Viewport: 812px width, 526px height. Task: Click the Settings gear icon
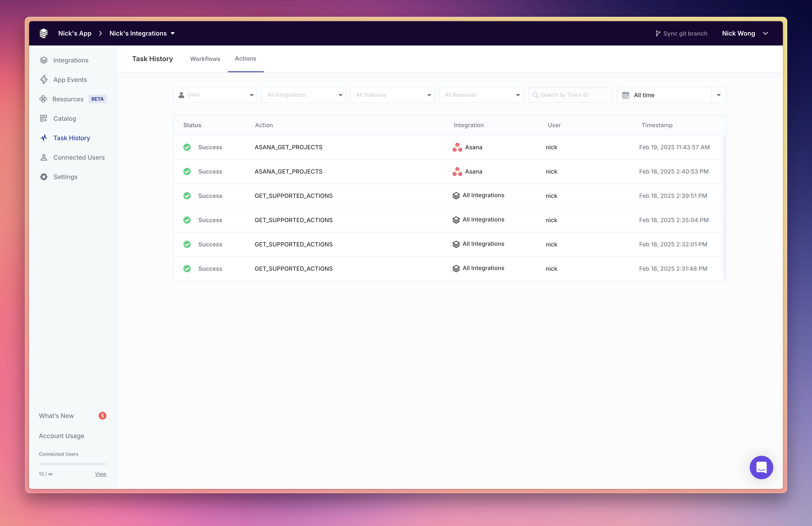click(44, 177)
